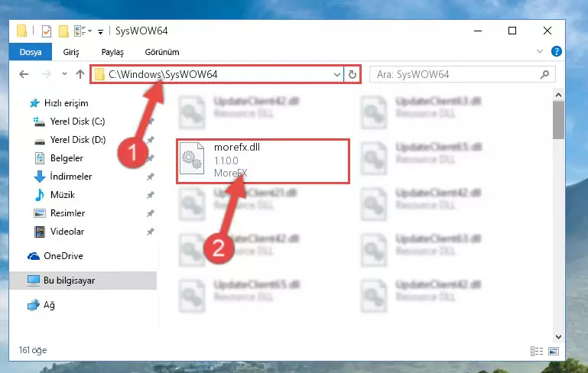The height and width of the screenshot is (373, 588).
Task: Open Yerel Disk (D:) in sidebar
Action: tap(78, 140)
